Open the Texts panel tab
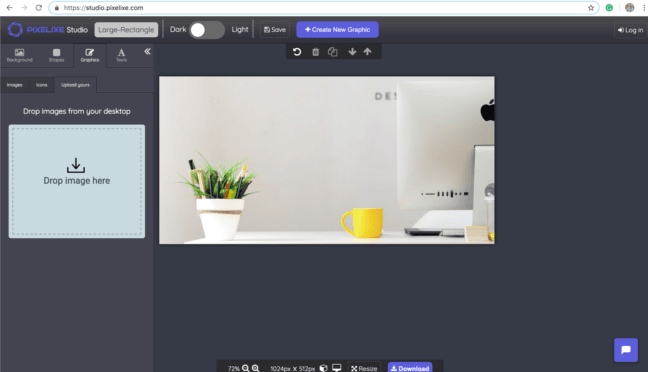 pos(121,55)
